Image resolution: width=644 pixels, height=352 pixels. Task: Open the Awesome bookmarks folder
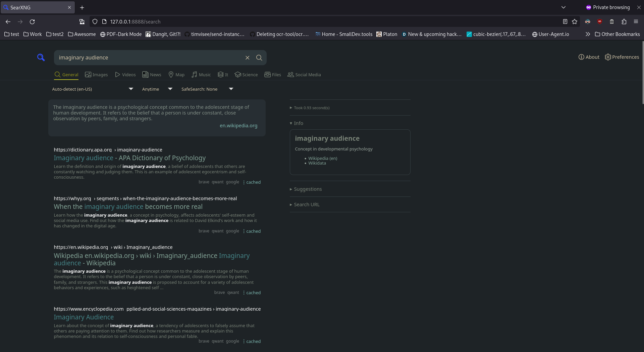(82, 34)
